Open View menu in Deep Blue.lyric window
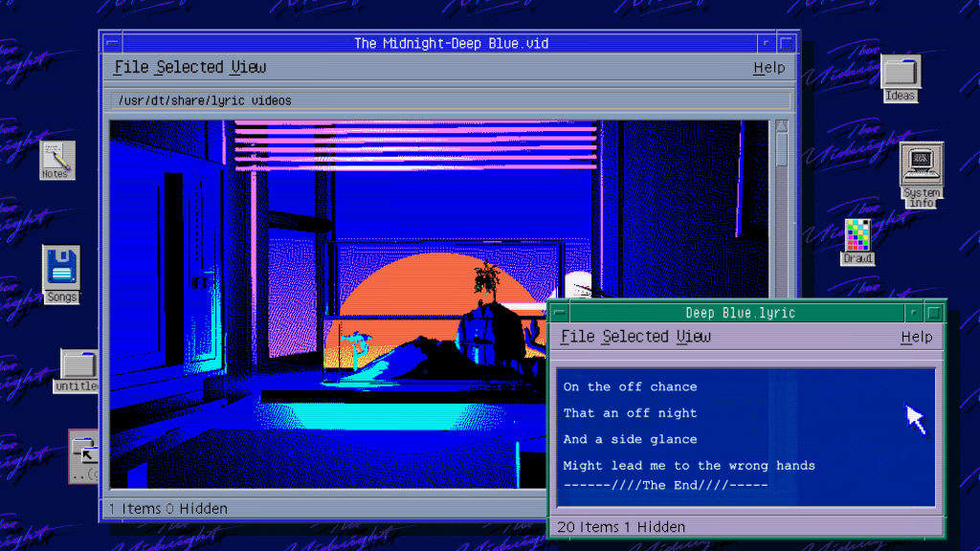The width and height of the screenshot is (980, 551). click(693, 337)
